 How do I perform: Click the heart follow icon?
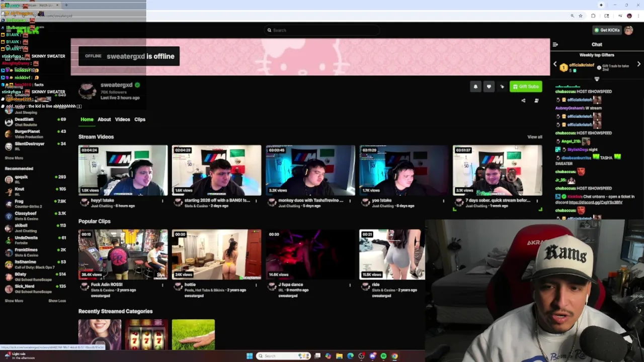(489, 86)
